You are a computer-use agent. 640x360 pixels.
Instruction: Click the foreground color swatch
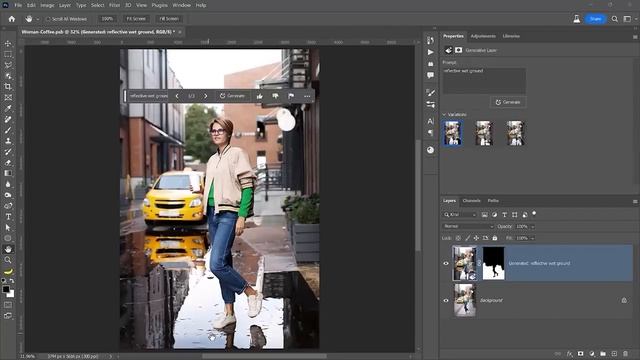coord(5,289)
